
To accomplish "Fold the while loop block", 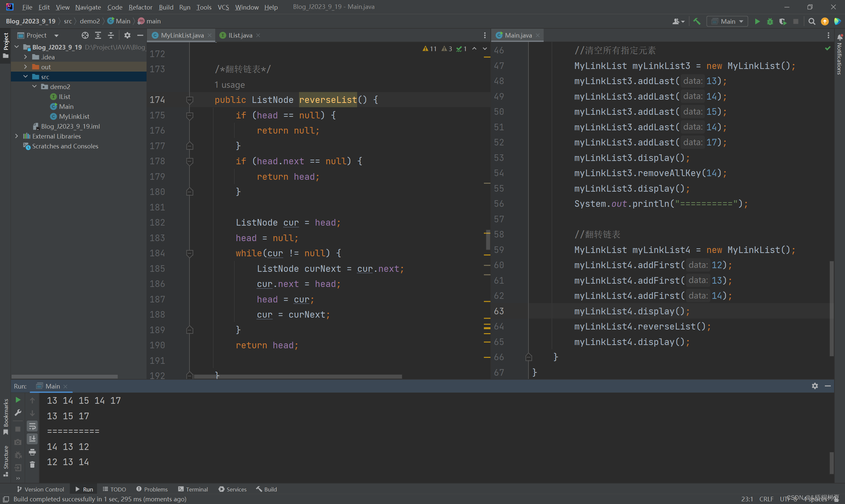I will (x=190, y=253).
